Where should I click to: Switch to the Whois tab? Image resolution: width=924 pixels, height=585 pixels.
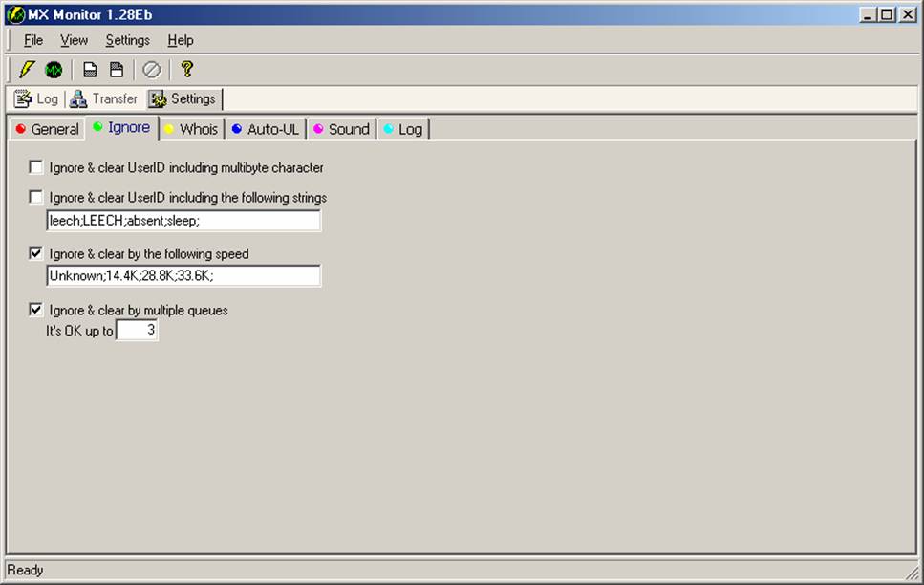191,129
